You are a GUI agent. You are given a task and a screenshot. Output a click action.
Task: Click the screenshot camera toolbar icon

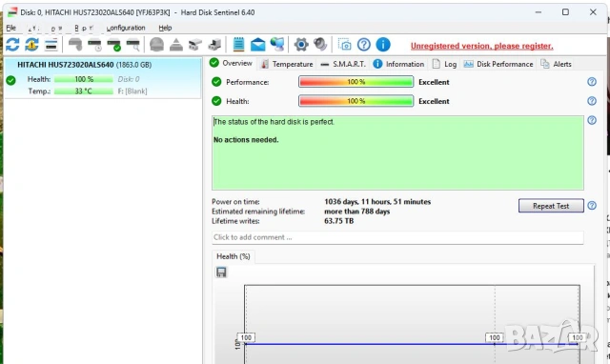click(x=344, y=45)
